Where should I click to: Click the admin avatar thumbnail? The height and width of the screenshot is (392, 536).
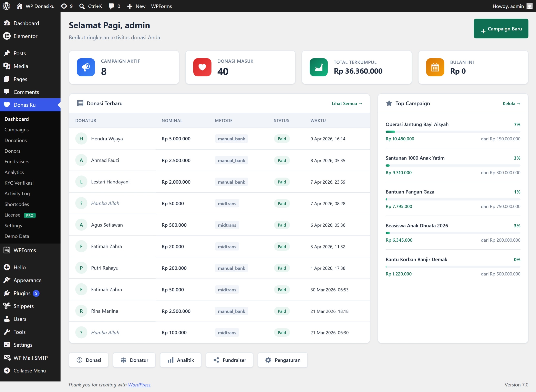pyautogui.click(x=529, y=6)
